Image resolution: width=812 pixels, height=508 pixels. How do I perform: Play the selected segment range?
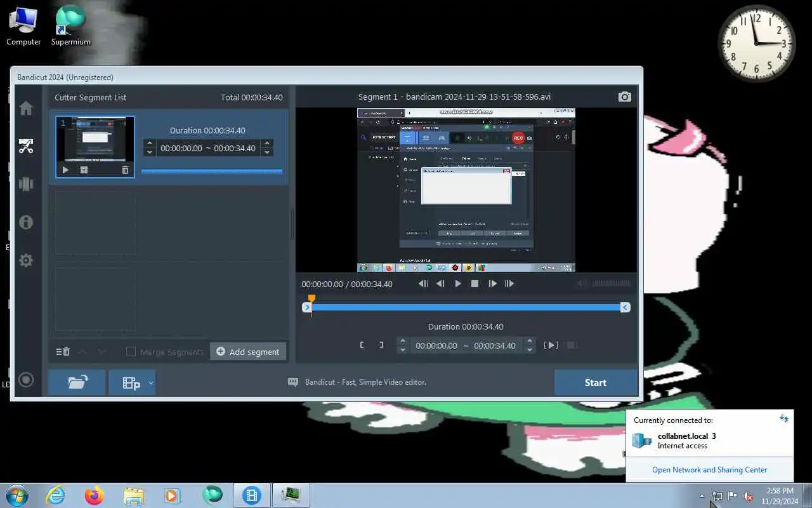point(551,345)
